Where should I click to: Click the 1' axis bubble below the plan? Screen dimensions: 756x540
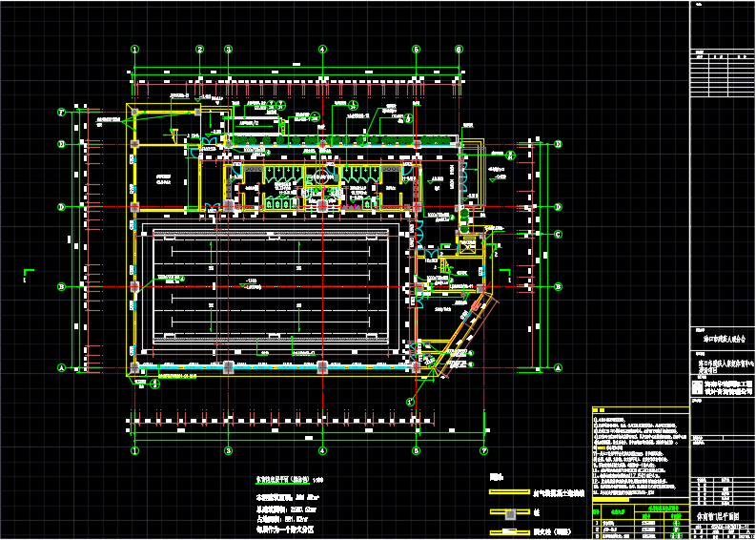[410, 401]
